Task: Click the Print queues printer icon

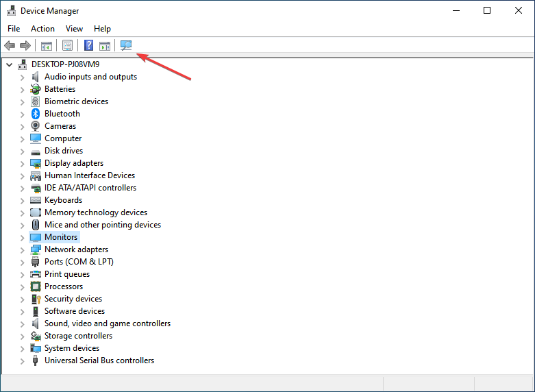Action: [x=36, y=274]
